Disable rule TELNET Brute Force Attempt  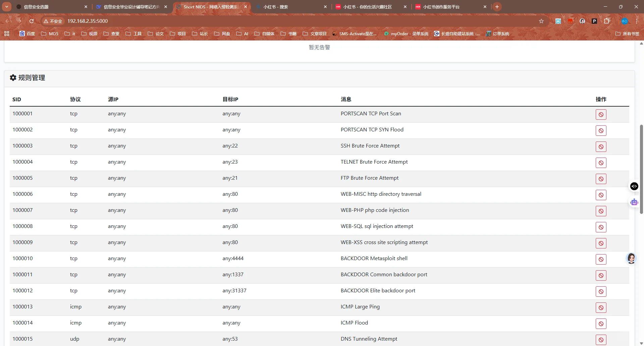[601, 163]
